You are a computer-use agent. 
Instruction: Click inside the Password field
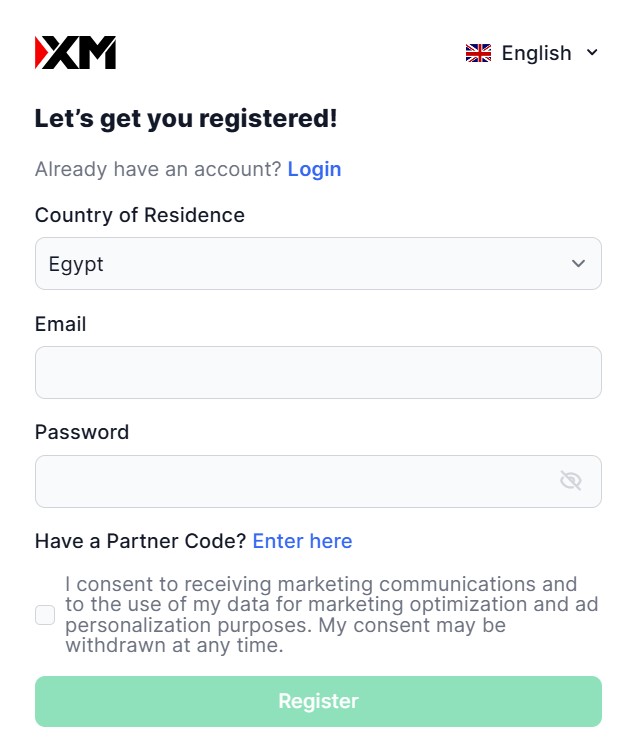(x=290, y=481)
